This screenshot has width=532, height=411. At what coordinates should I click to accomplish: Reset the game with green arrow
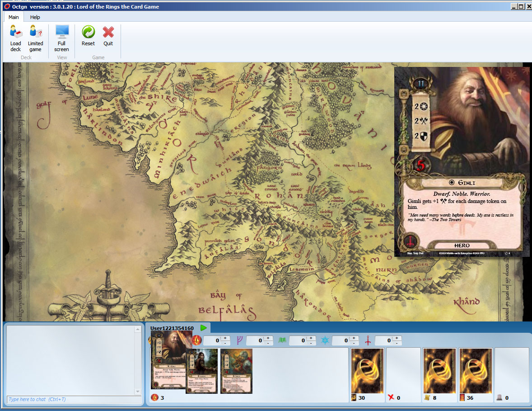(88, 35)
